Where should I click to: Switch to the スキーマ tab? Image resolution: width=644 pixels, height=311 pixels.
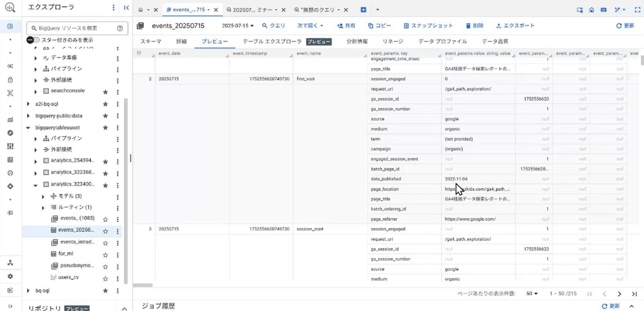(151, 41)
